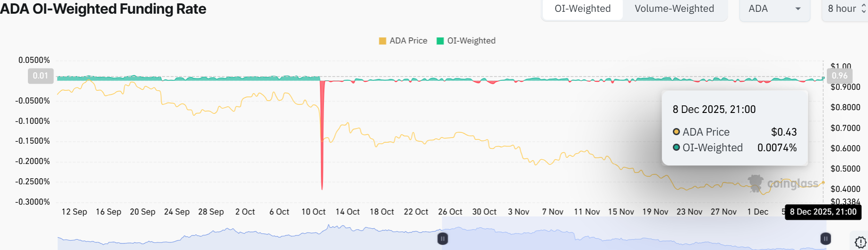Viewport: 868px width, 250px height.
Task: Click the 0.01 value badge on the left axis
Action: pos(40,76)
